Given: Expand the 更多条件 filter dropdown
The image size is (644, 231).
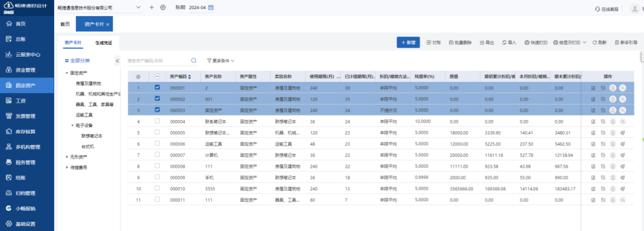Looking at the screenshot, I should coord(221,60).
